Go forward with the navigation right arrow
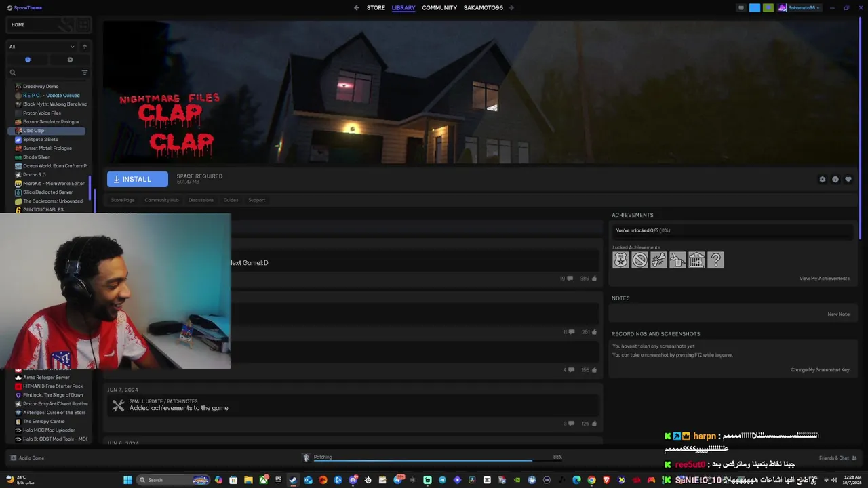Viewport: 868px width, 488px height. click(511, 8)
